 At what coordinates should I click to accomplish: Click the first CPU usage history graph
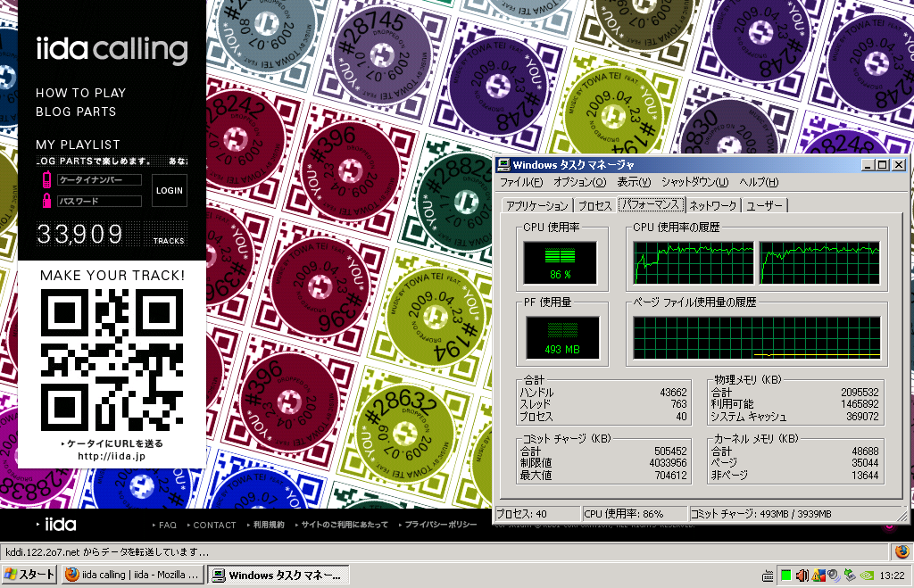[x=694, y=263]
